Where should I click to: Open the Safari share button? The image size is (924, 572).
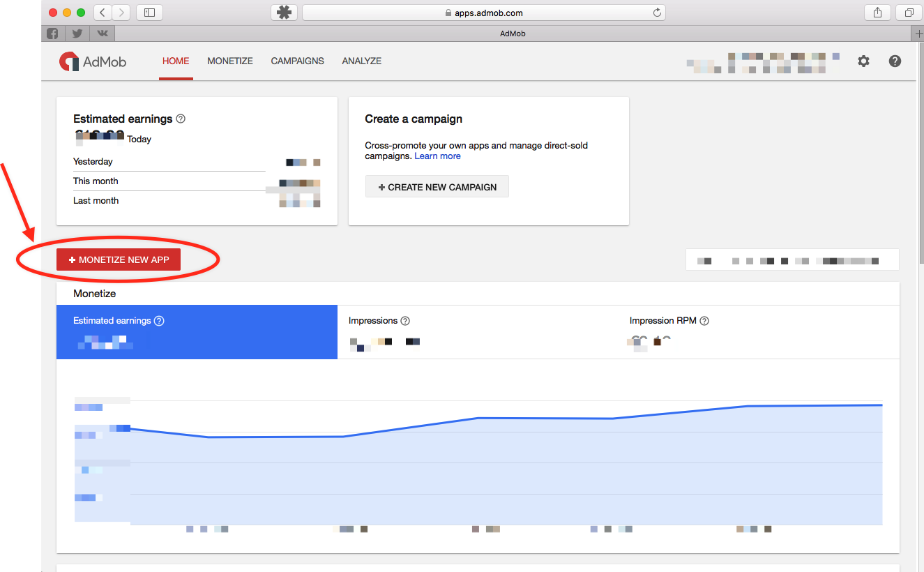877,13
